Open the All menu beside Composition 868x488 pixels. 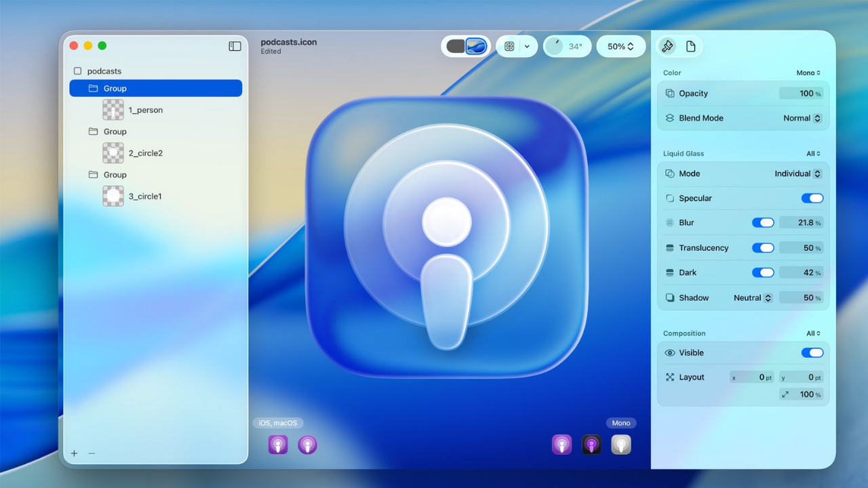pos(813,333)
